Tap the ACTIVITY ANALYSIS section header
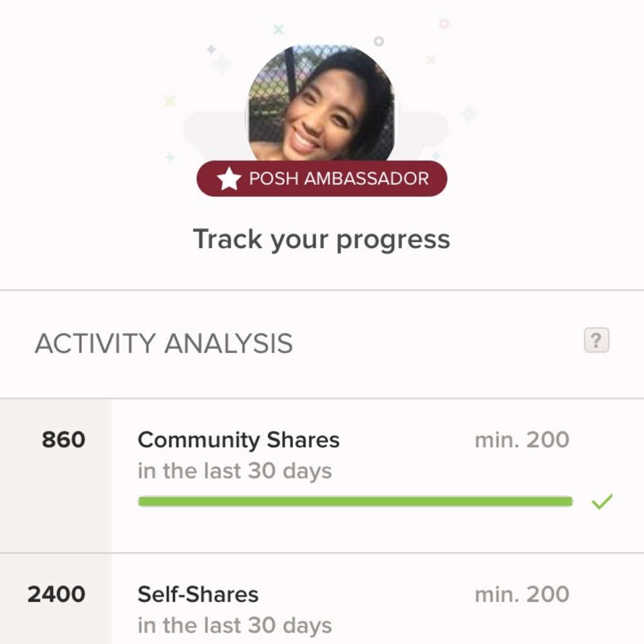This screenshot has height=644, width=644. (164, 343)
